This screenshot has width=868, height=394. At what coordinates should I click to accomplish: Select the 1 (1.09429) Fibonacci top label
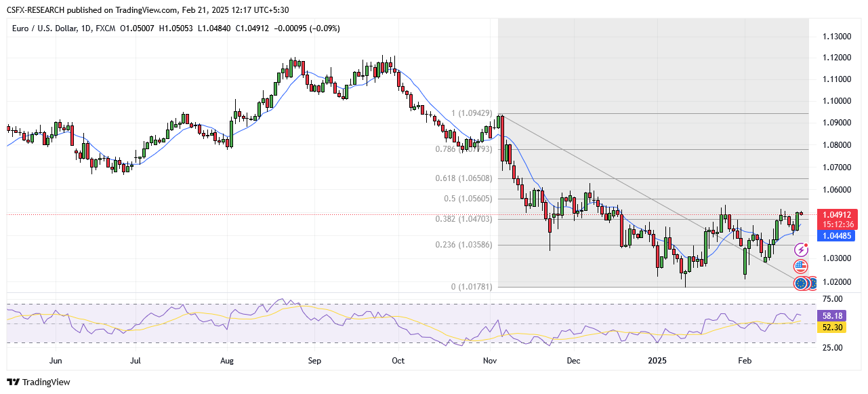[472, 113]
